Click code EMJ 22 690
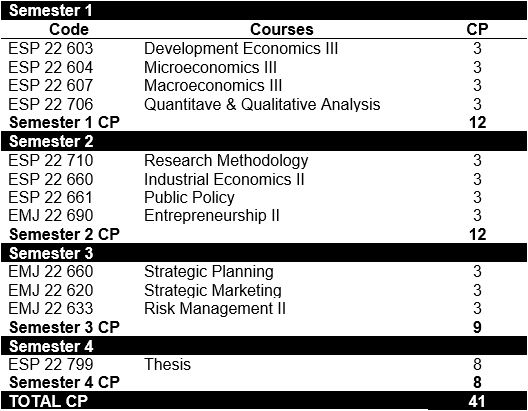This screenshot has height=411, width=528. (51, 216)
